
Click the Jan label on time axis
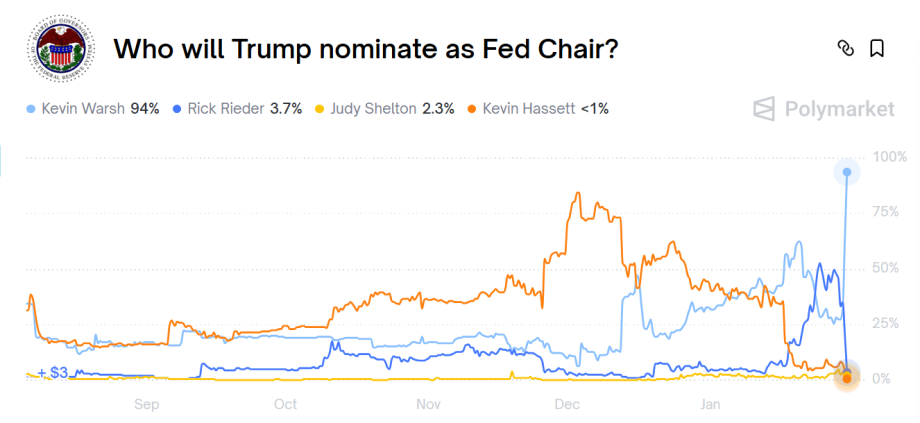pyautogui.click(x=709, y=404)
